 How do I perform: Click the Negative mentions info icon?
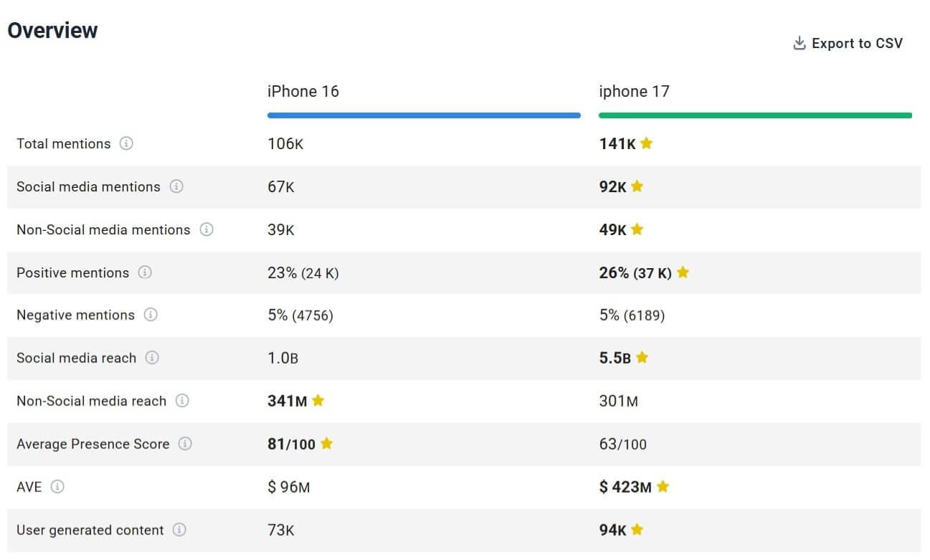pyautogui.click(x=151, y=315)
